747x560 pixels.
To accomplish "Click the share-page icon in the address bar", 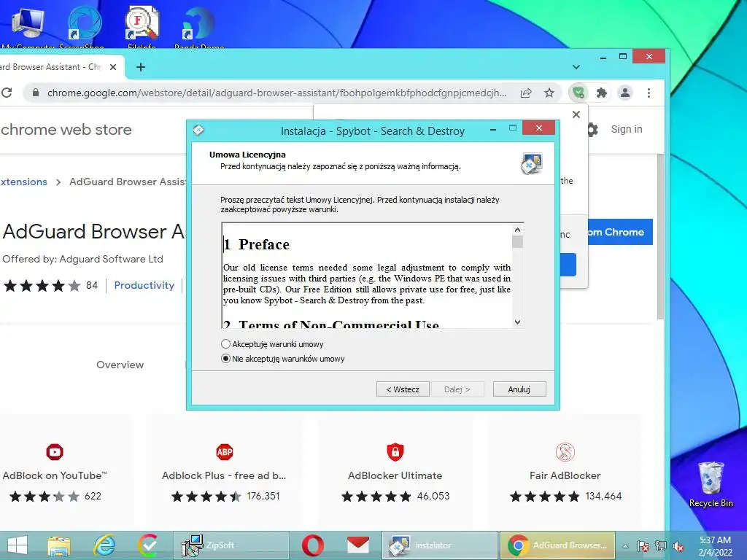I will click(526, 93).
